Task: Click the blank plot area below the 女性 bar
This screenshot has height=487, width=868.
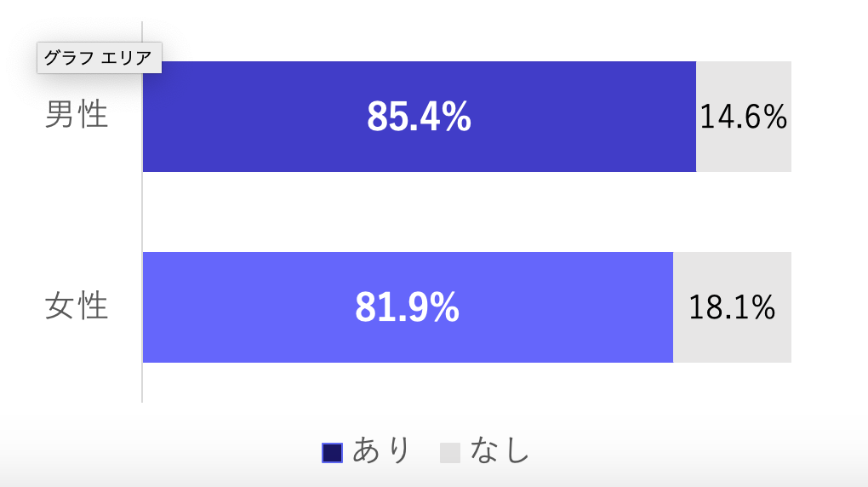Action: click(465, 382)
